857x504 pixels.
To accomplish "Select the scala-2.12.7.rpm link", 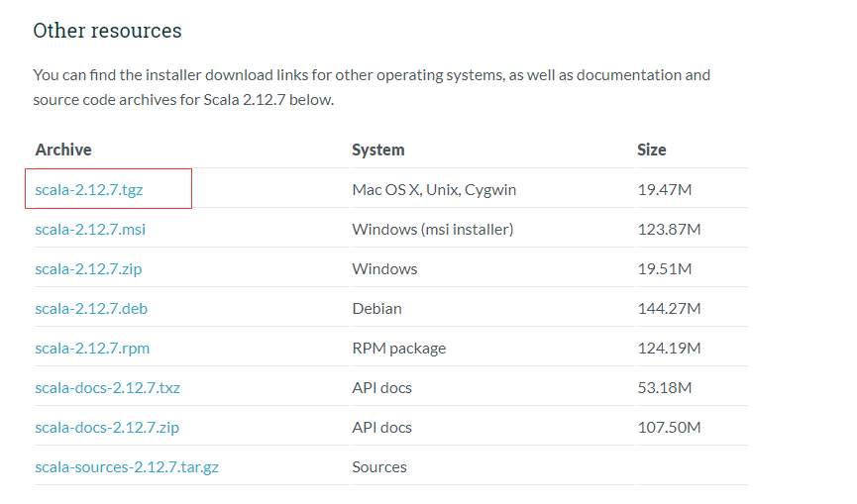I will 92,348.
